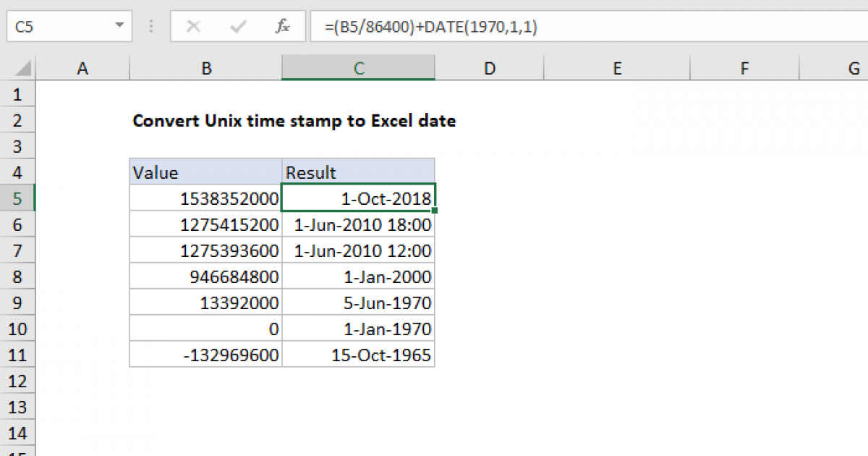The height and width of the screenshot is (456, 868).
Task: Select the Value header cell
Action: [206, 172]
